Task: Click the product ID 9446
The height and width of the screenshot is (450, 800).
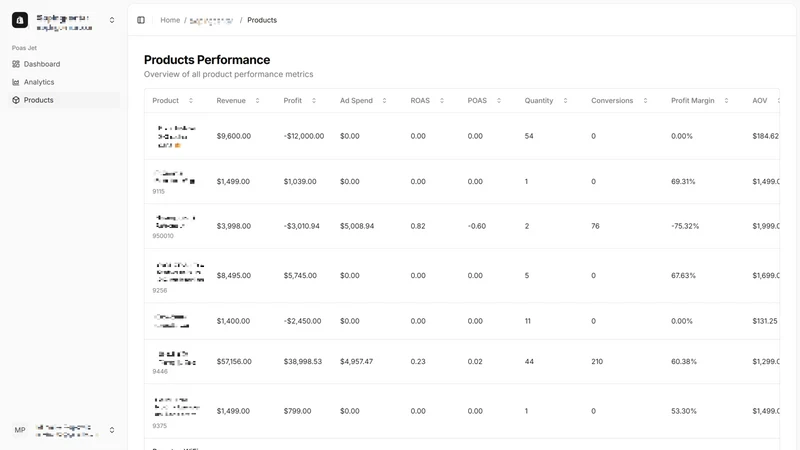Action: (160, 371)
